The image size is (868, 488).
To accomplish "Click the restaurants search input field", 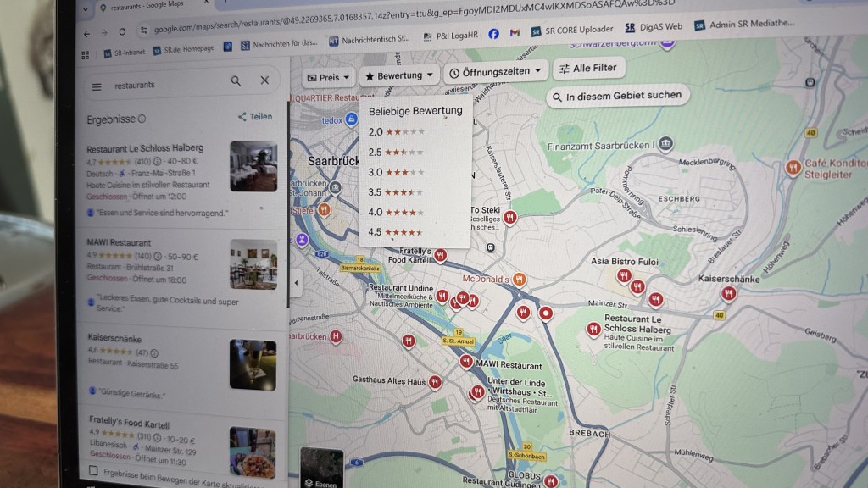I will tap(166, 85).
